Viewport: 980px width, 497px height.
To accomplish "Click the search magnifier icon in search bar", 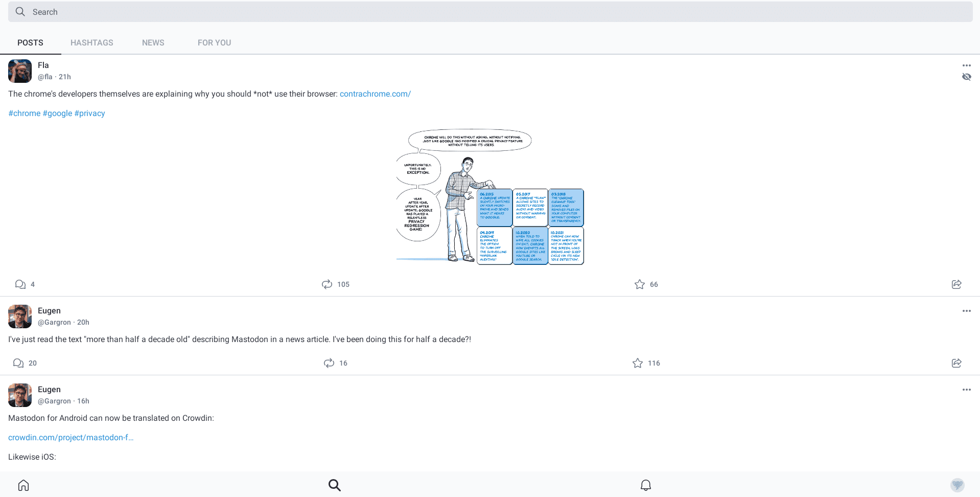I will pyautogui.click(x=20, y=12).
